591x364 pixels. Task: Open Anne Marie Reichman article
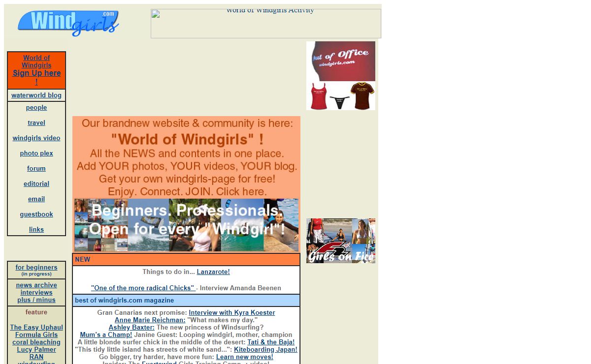pos(150,320)
